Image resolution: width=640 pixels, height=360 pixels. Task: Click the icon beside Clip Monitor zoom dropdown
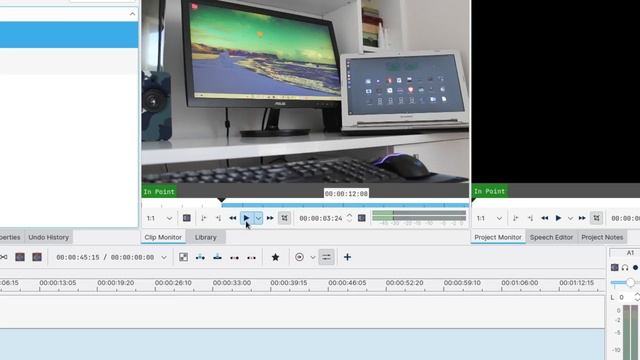point(187,218)
